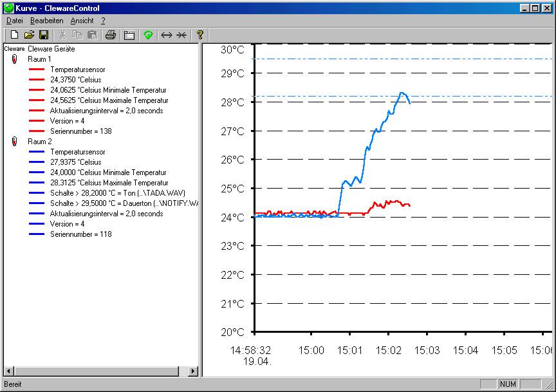Viewport: 556px width, 392px height.
Task: Click the calendar window toolbar icon
Action: click(129, 35)
